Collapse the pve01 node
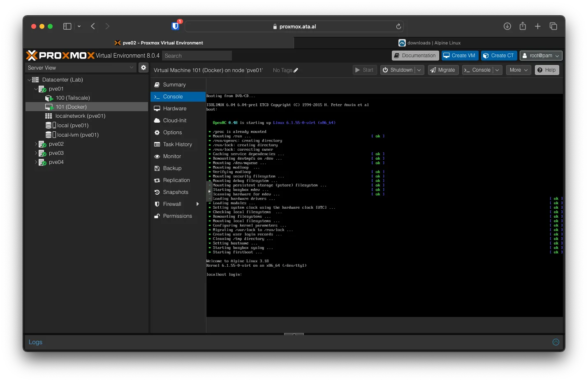This screenshot has width=588, height=382. [36, 89]
